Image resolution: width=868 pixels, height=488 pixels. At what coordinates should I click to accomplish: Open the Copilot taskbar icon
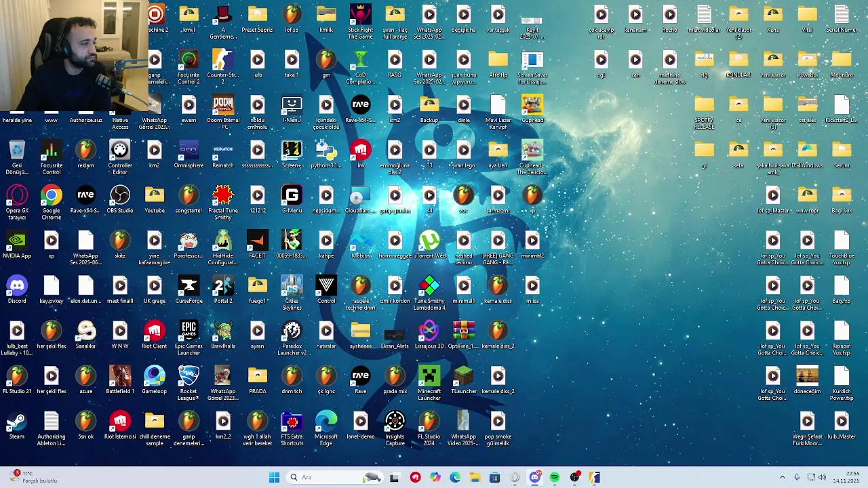tap(435, 477)
